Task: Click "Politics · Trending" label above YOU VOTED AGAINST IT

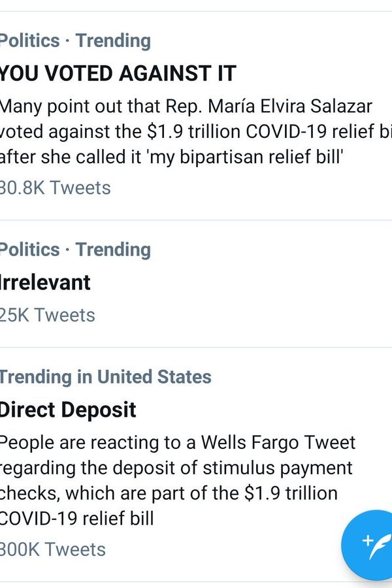Action: [x=75, y=41]
